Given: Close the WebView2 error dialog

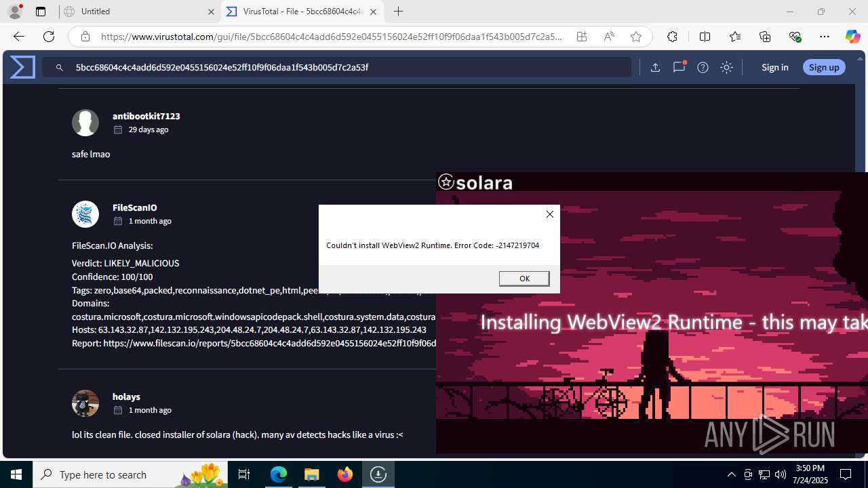Looking at the screenshot, I should pyautogui.click(x=550, y=214).
